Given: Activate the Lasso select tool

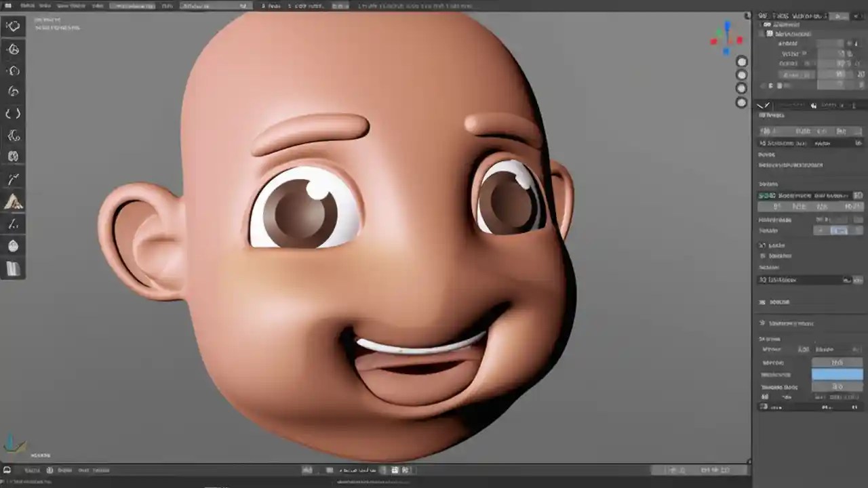Looking at the screenshot, I should point(14,91).
